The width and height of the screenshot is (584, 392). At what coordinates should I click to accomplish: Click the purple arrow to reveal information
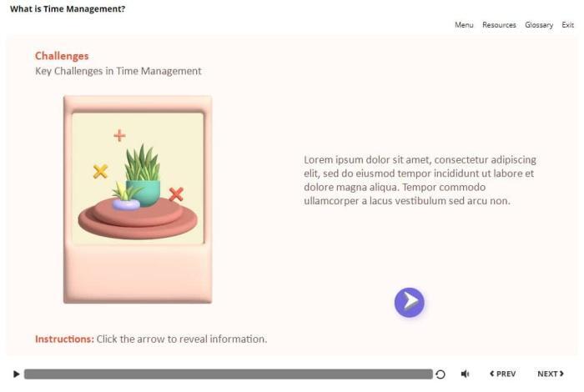(409, 302)
